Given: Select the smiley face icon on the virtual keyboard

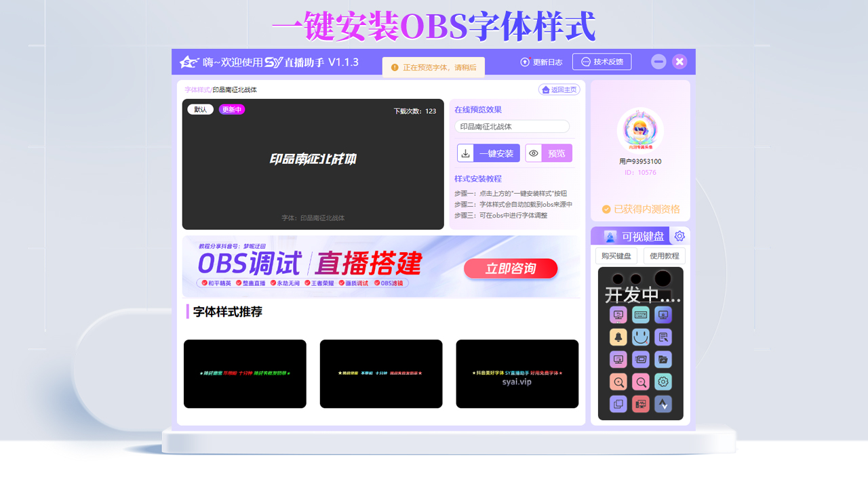Looking at the screenshot, I should point(641,337).
